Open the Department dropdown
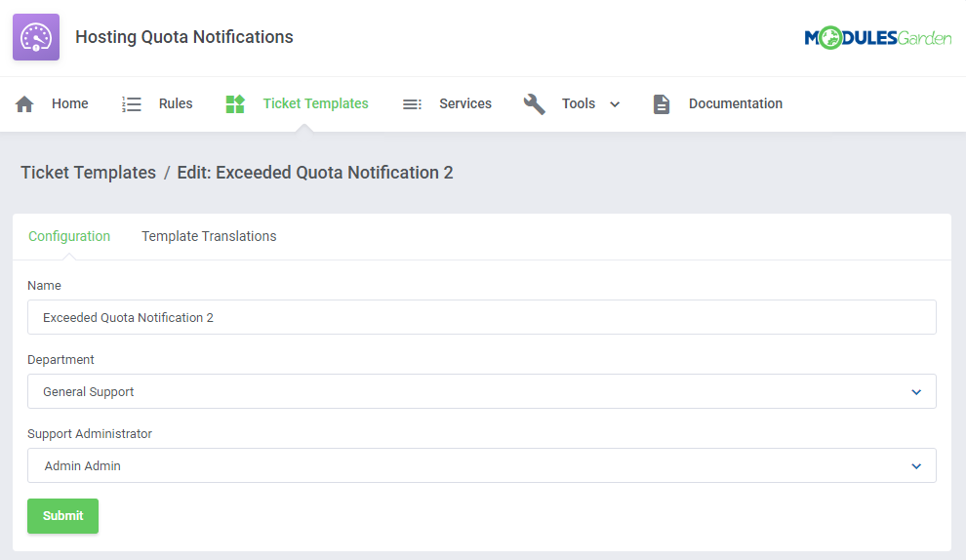Screen dimensions: 966x560 482,391
